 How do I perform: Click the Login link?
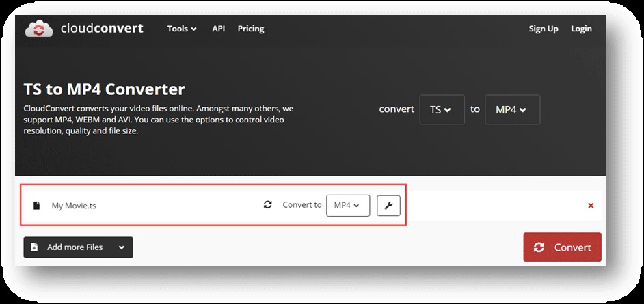(581, 29)
